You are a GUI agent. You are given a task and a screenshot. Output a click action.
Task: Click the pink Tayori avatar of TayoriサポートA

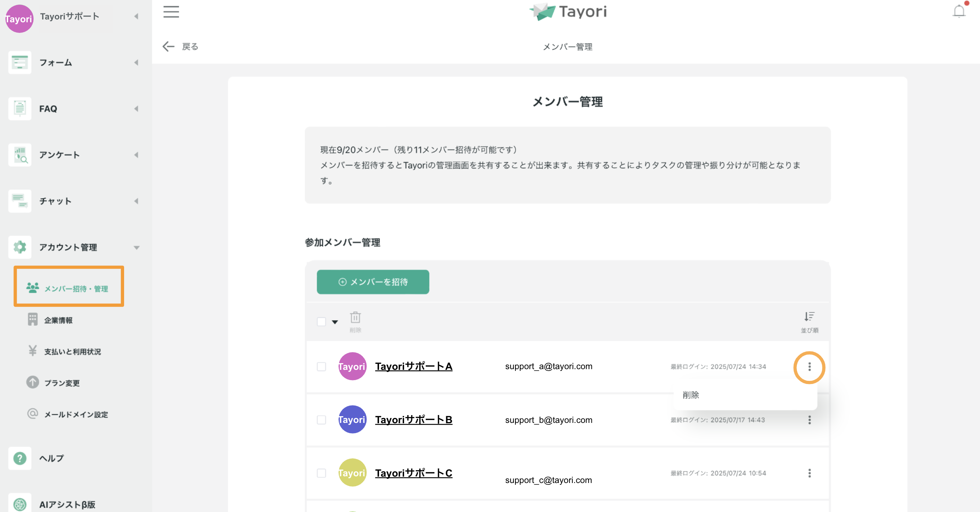pos(352,366)
